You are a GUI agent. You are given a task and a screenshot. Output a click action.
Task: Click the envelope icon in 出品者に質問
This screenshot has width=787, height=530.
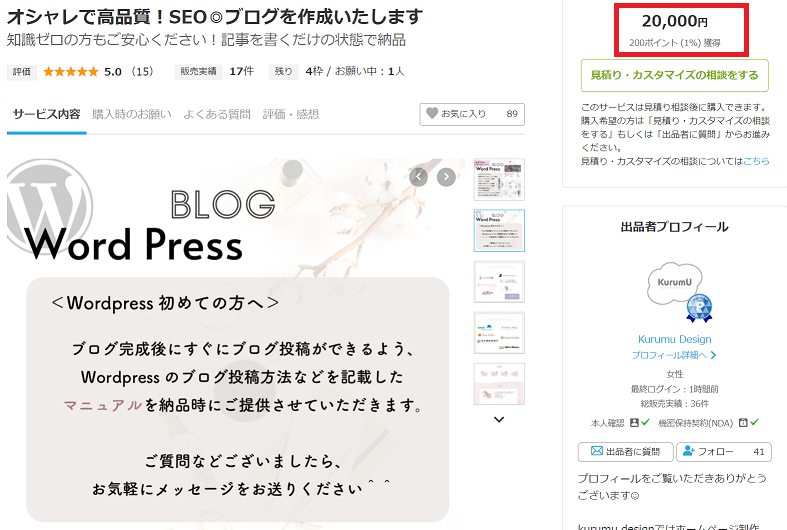click(597, 451)
